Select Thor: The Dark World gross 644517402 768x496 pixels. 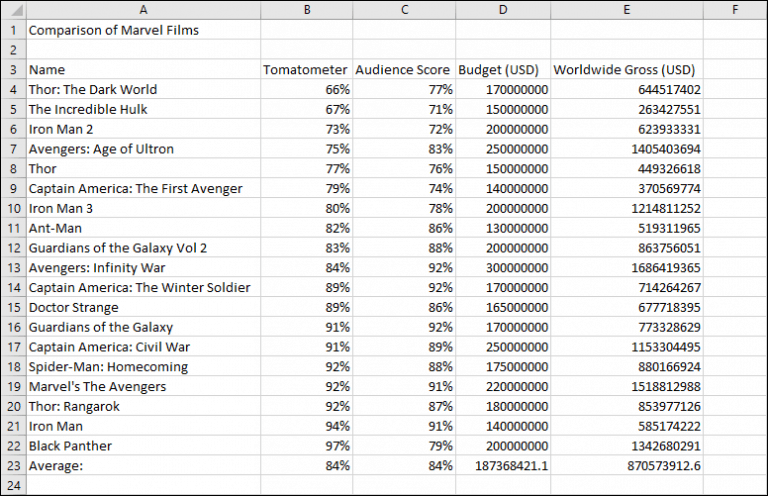[x=627, y=90]
